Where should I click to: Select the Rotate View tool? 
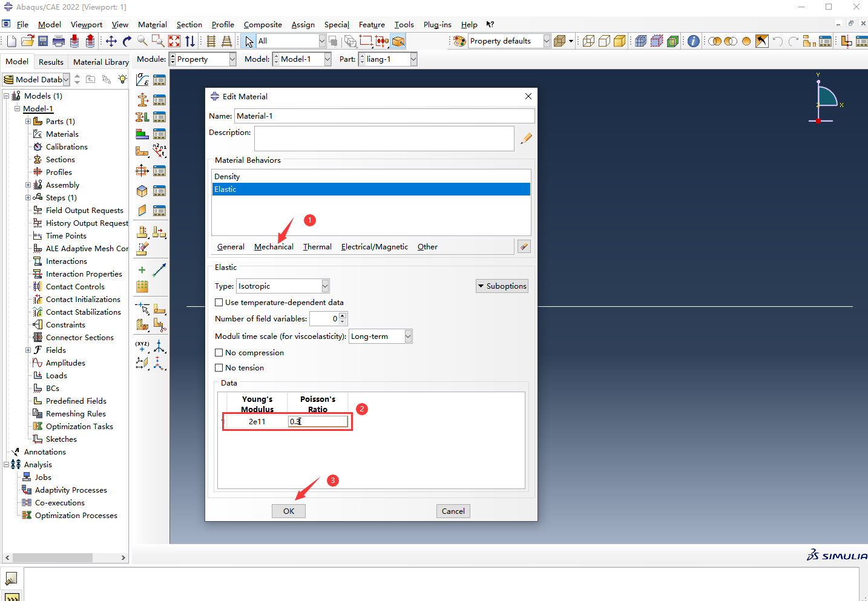[127, 41]
